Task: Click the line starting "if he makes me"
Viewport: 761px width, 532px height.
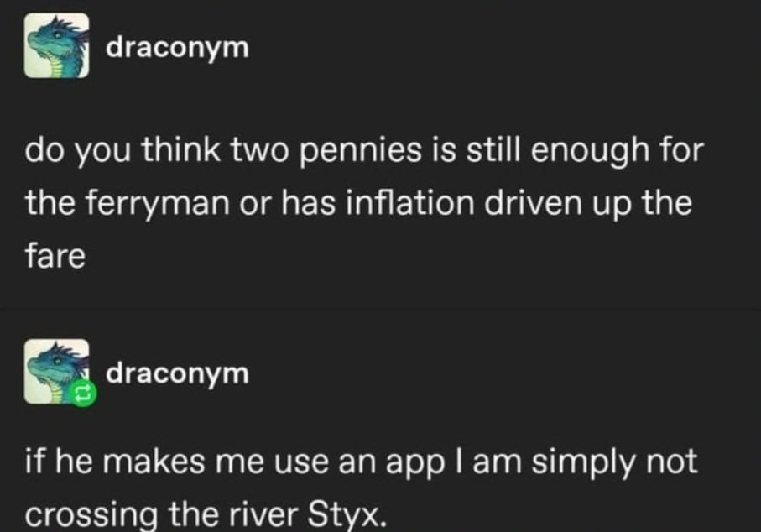Action: [361, 462]
